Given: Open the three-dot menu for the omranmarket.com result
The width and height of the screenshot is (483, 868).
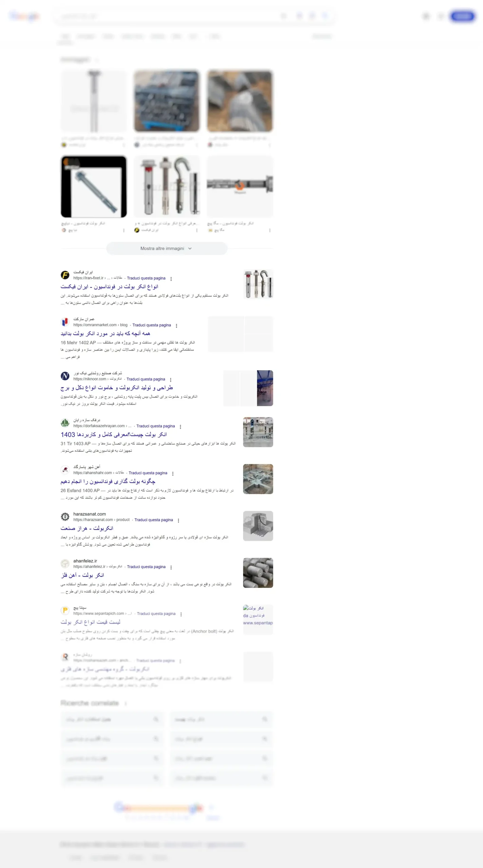Looking at the screenshot, I should tap(176, 325).
